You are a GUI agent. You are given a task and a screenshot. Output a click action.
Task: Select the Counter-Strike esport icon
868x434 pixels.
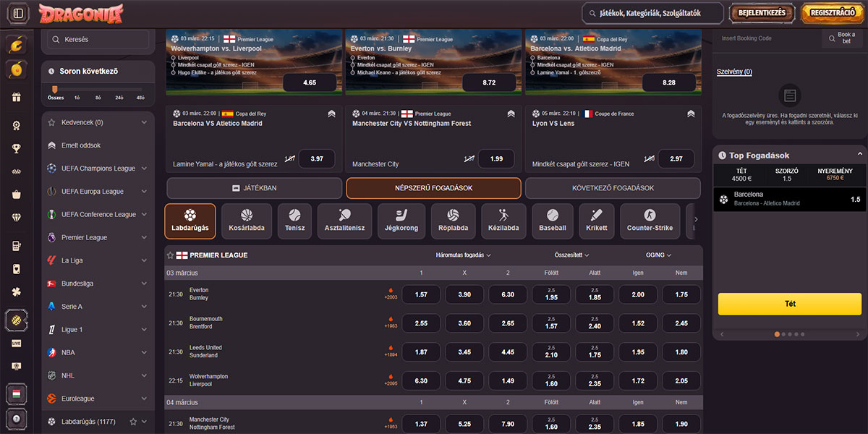click(x=649, y=221)
